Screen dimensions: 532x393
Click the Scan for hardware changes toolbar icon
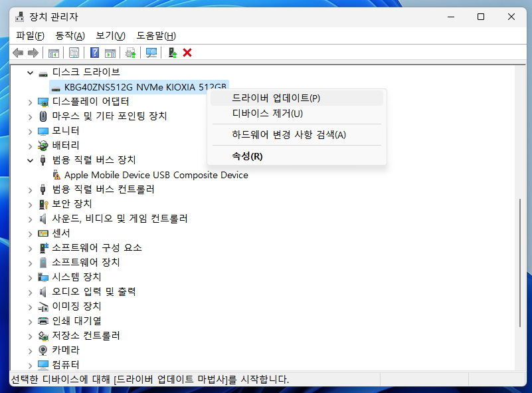pos(150,53)
